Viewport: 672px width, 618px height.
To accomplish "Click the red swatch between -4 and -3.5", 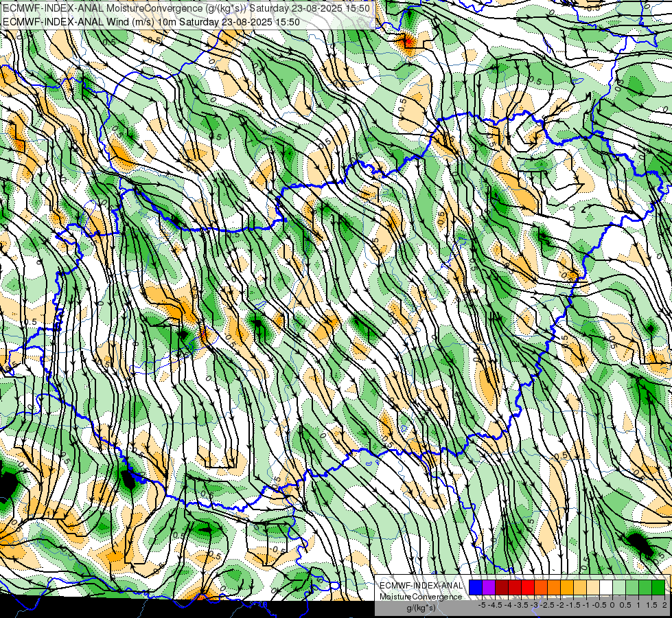I will (x=515, y=587).
